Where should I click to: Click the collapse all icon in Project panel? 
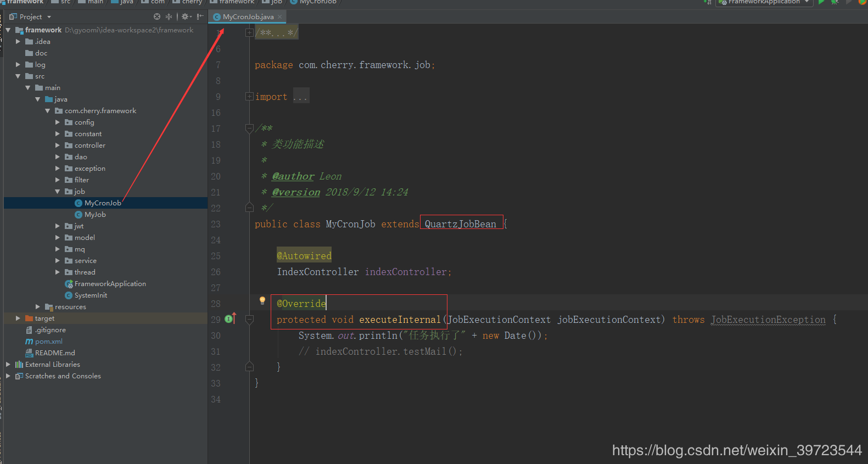(169, 16)
